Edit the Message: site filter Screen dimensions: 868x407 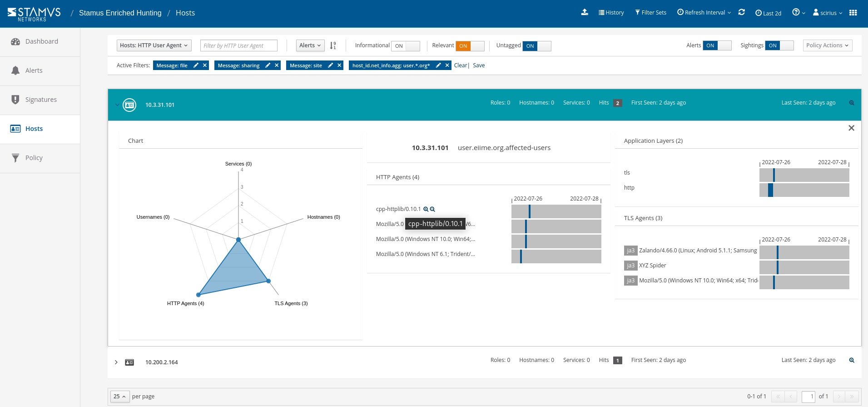click(x=330, y=65)
